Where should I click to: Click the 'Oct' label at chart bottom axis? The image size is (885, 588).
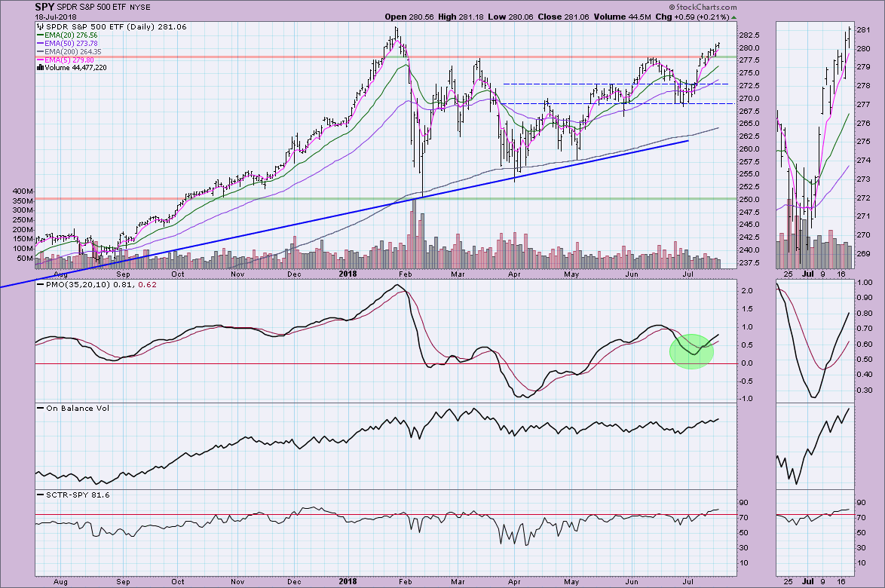pos(178,582)
